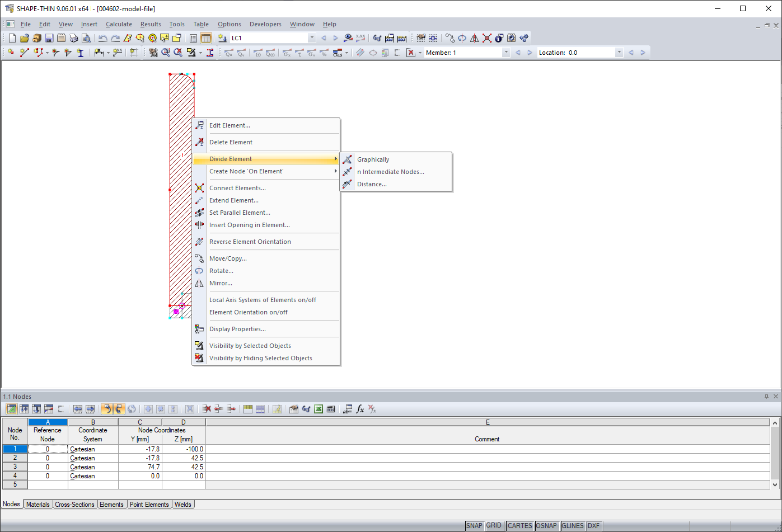The width and height of the screenshot is (782, 532).
Task: Close the 1.1 Nodes table panel
Action: click(x=776, y=397)
